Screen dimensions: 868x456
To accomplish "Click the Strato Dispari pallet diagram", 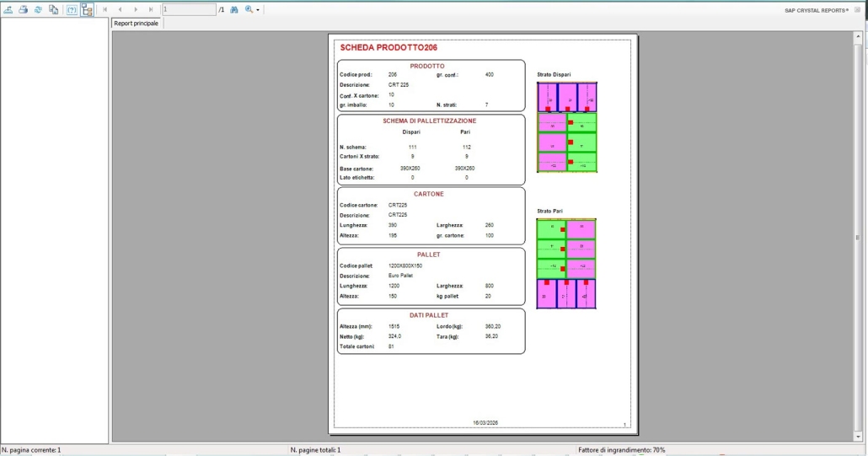I will (566, 126).
